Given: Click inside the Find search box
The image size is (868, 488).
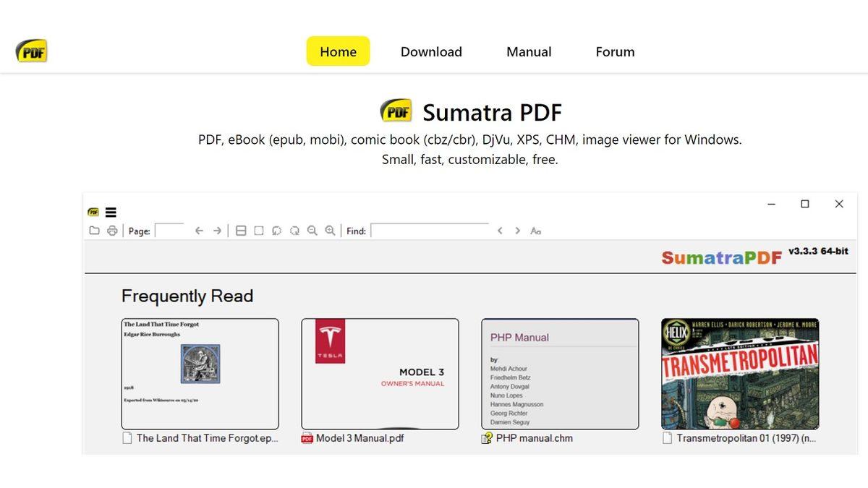Looking at the screenshot, I should [x=430, y=231].
